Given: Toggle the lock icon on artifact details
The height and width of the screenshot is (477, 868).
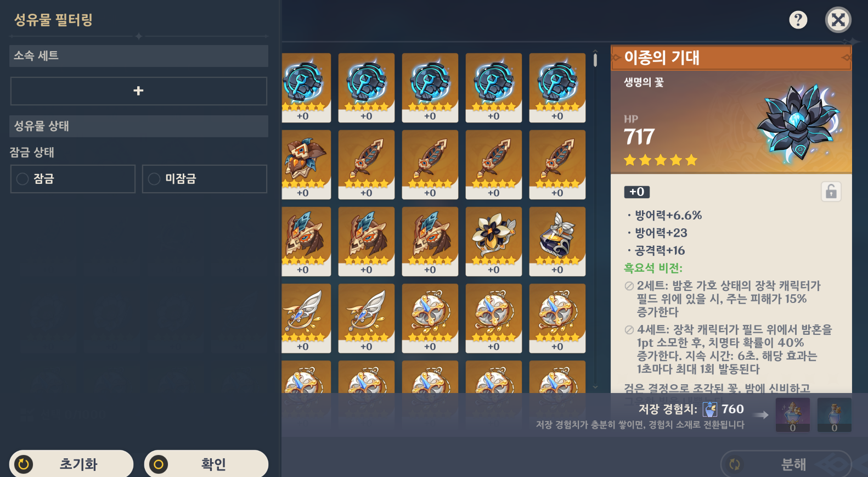Looking at the screenshot, I should pyautogui.click(x=831, y=192).
